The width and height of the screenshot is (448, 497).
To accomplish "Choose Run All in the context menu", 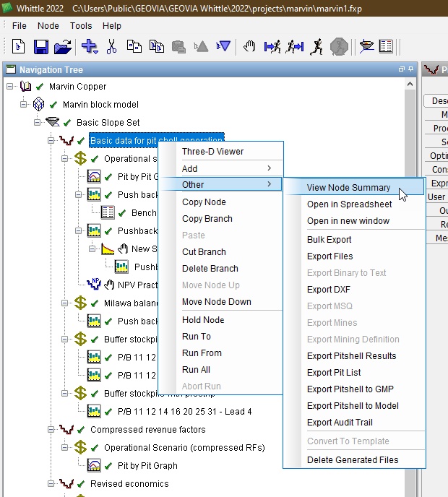I will [x=220, y=370].
